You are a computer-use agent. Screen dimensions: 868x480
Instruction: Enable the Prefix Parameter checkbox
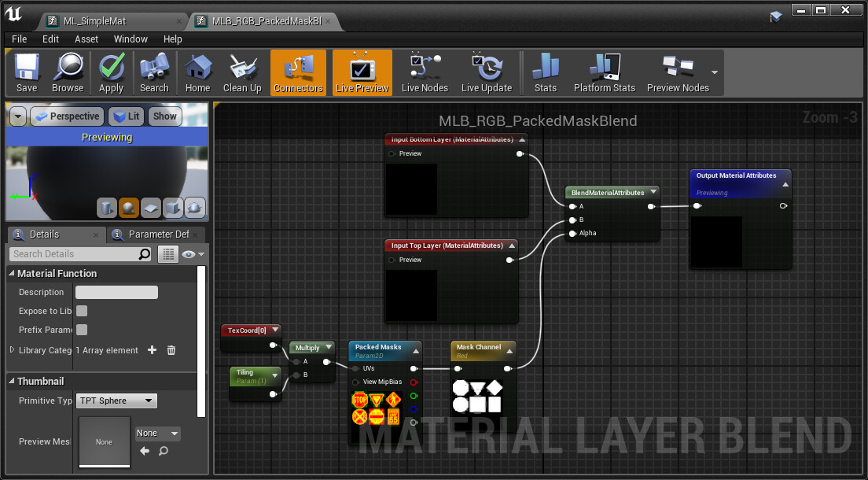pos(81,330)
